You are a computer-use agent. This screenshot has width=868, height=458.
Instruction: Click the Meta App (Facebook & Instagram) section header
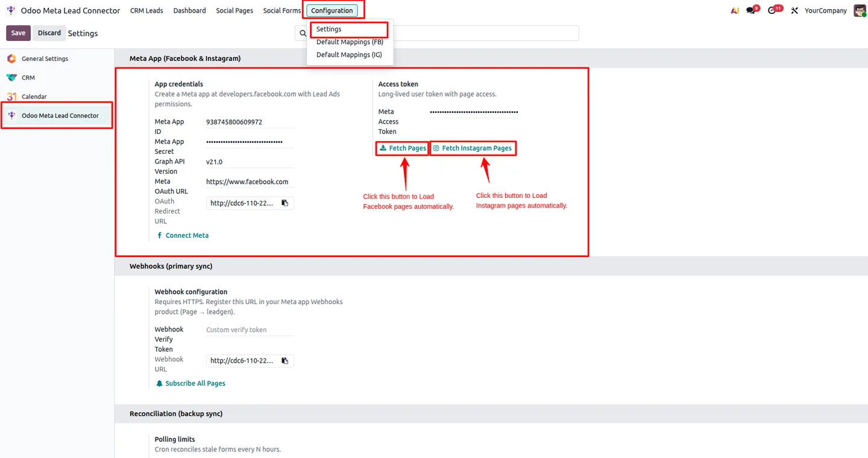click(x=185, y=59)
